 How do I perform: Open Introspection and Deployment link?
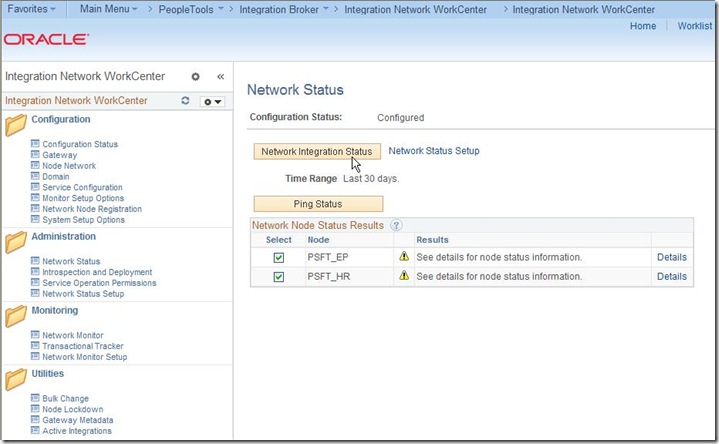tap(97, 272)
